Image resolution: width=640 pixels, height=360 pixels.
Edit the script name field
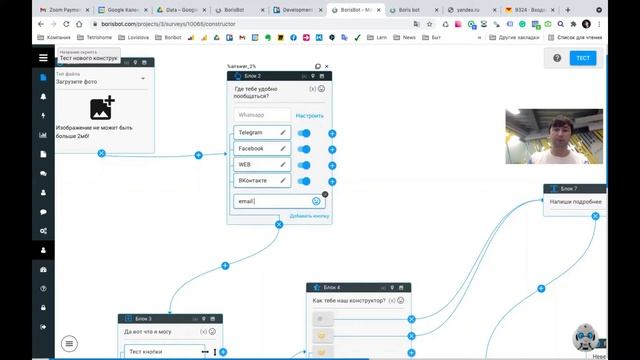coord(89,56)
